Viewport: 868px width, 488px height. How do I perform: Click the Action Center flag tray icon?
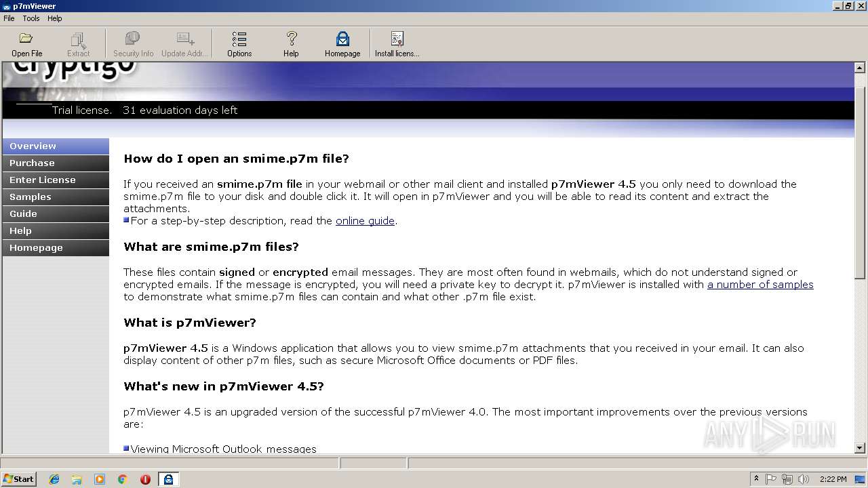771,479
